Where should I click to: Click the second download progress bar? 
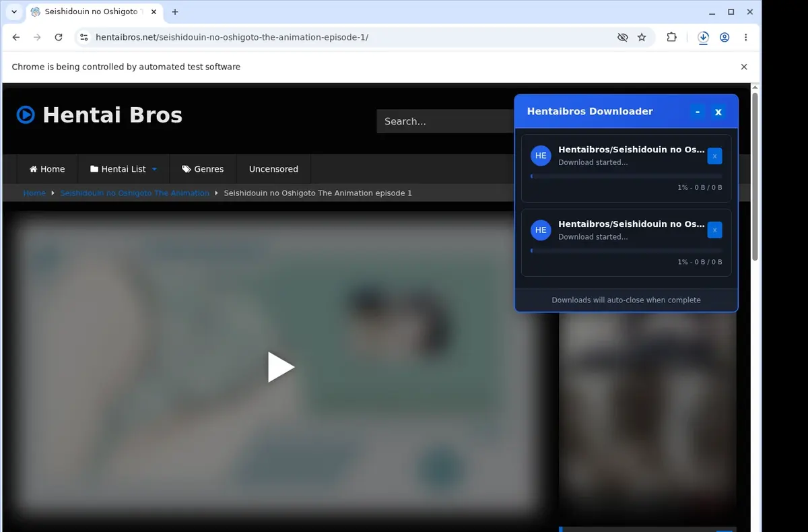point(626,251)
